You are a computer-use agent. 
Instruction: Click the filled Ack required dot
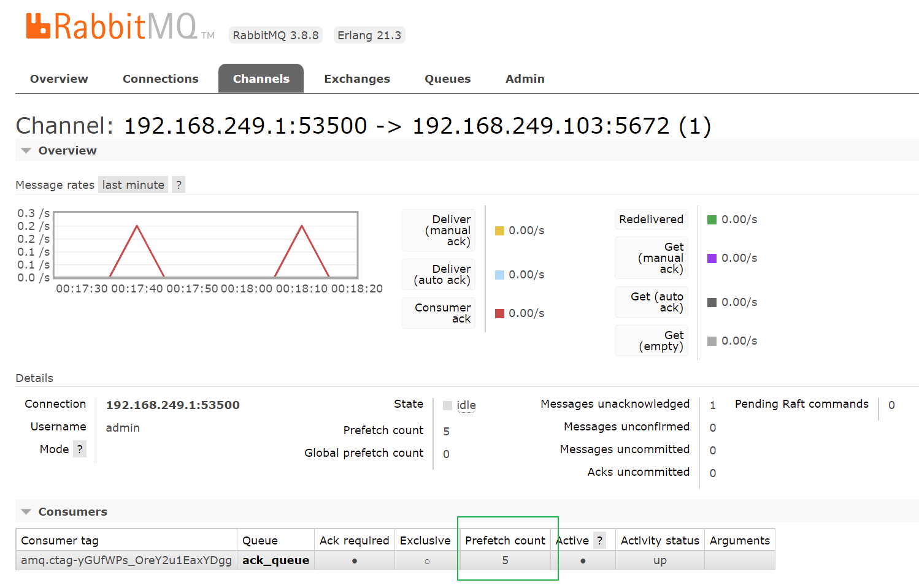(x=355, y=561)
